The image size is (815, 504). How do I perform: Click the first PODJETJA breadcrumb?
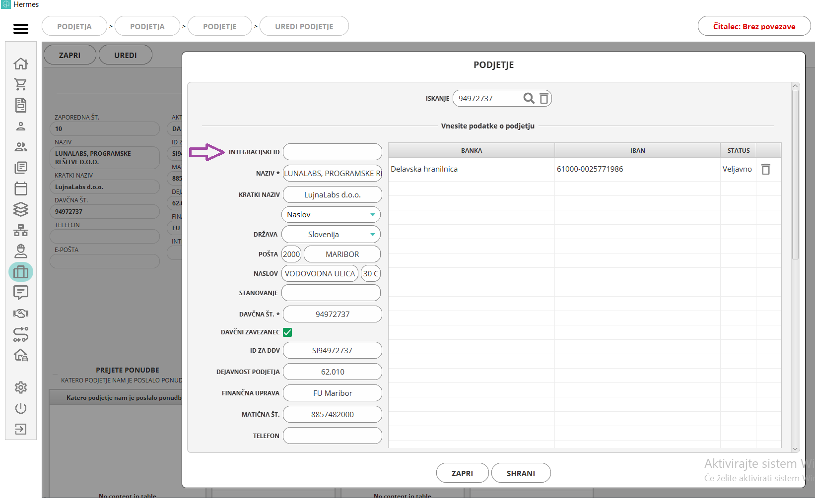(x=74, y=26)
